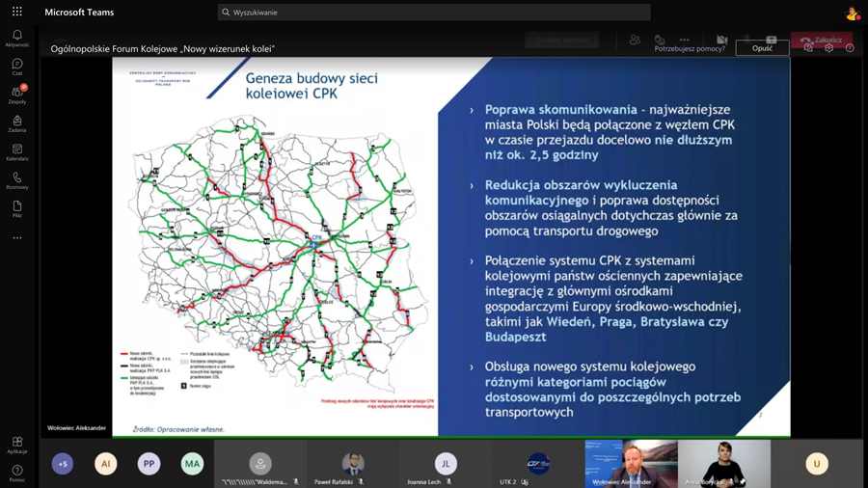The height and width of the screenshot is (488, 868).
Task: Click the meeting title Ogólnopolskie Forum Kolejowe
Action: 163,48
